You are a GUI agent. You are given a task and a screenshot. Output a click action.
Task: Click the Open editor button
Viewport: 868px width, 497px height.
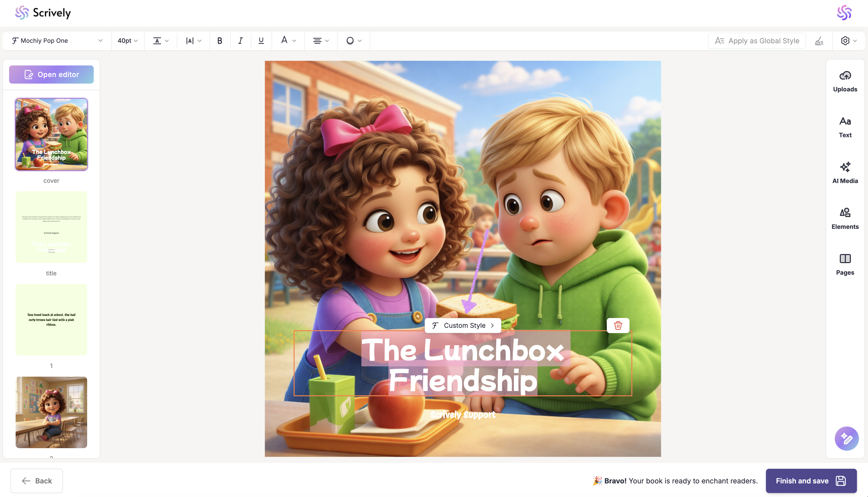[51, 75]
